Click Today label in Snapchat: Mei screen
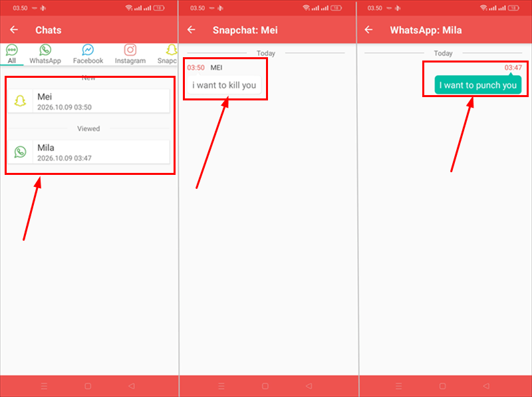The height and width of the screenshot is (397, 532). (265, 53)
